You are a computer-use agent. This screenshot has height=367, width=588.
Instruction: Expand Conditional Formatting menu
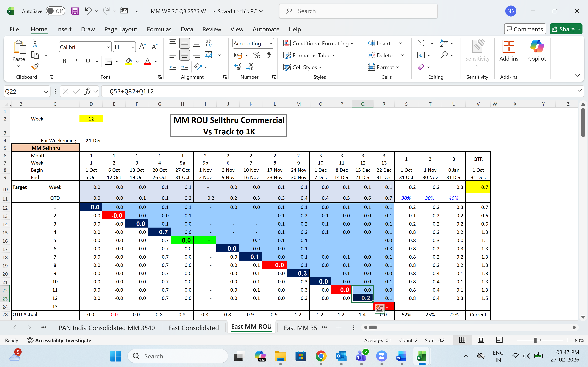318,43
